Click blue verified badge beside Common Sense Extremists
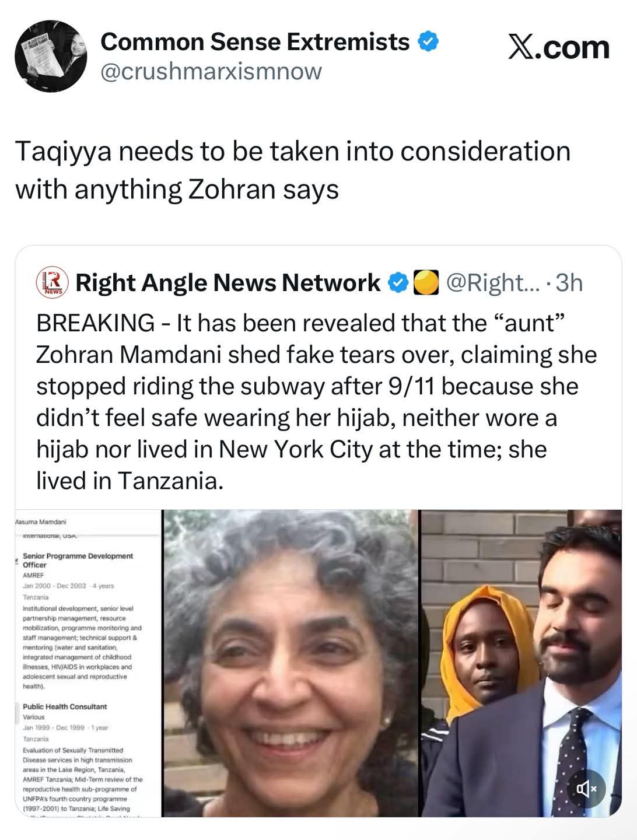The image size is (637, 840). pos(429,42)
